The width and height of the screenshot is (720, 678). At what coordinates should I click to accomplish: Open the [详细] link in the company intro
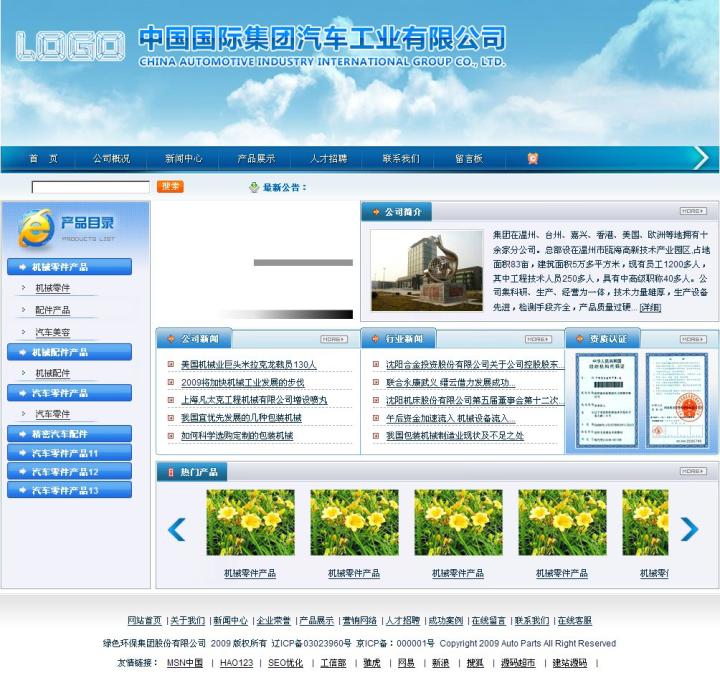point(650,307)
